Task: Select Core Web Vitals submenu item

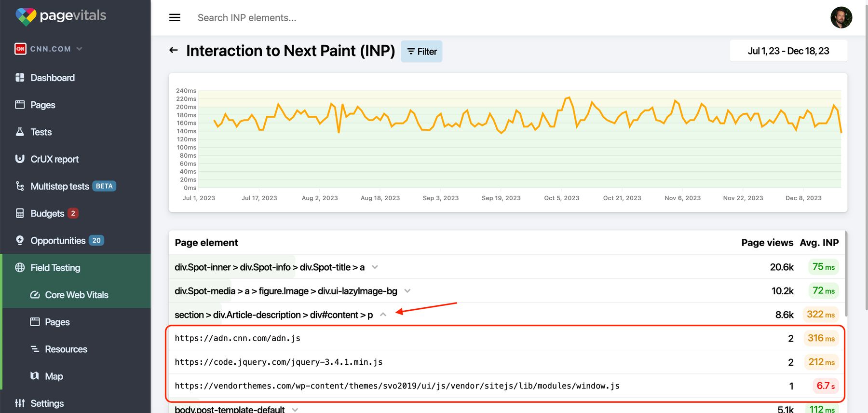Action: click(x=76, y=295)
